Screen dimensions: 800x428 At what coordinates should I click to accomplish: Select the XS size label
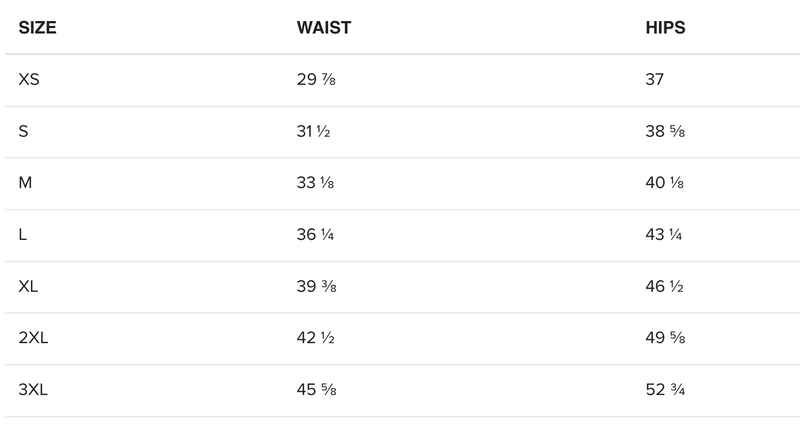(x=29, y=79)
